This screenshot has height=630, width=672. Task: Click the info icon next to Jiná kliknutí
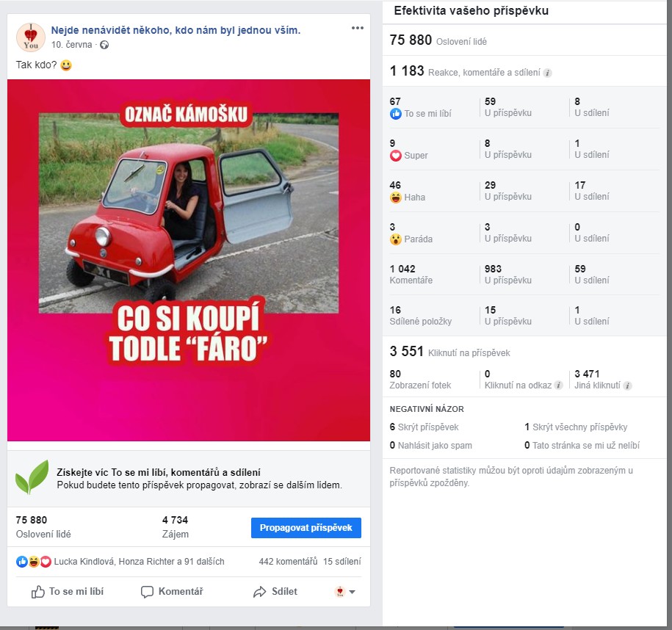coord(627,385)
